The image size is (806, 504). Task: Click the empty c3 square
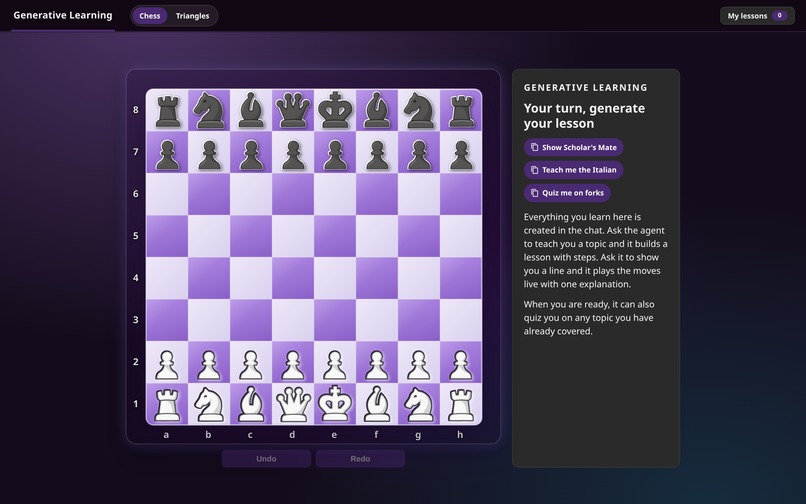pyautogui.click(x=251, y=320)
